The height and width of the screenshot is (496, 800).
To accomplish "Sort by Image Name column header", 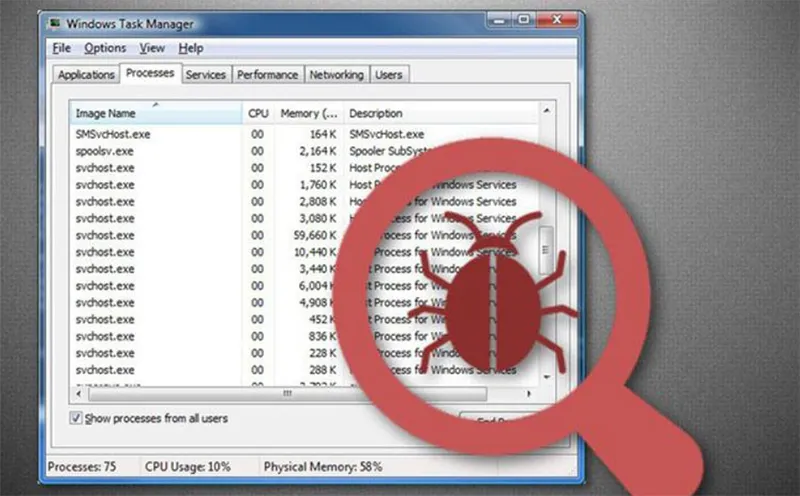I will tap(156, 113).
